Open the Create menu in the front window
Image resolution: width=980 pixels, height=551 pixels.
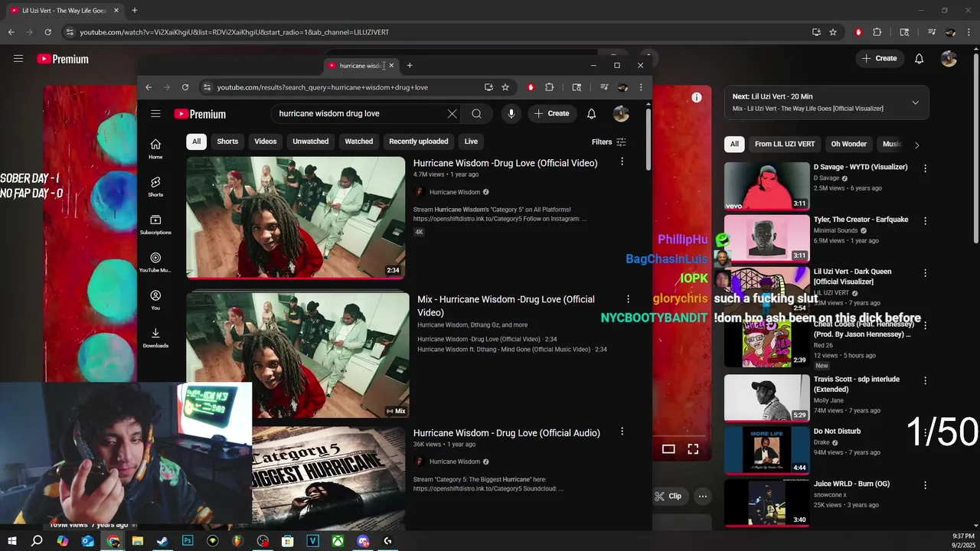(552, 113)
